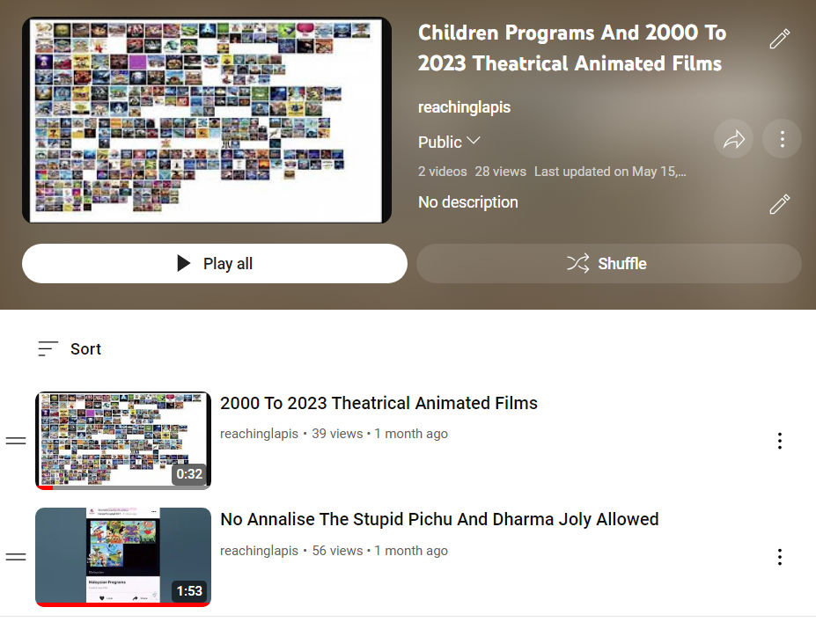Screen dimensions: 816x644
Task: Click the 0:32 video thumbnail
Action: [123, 441]
